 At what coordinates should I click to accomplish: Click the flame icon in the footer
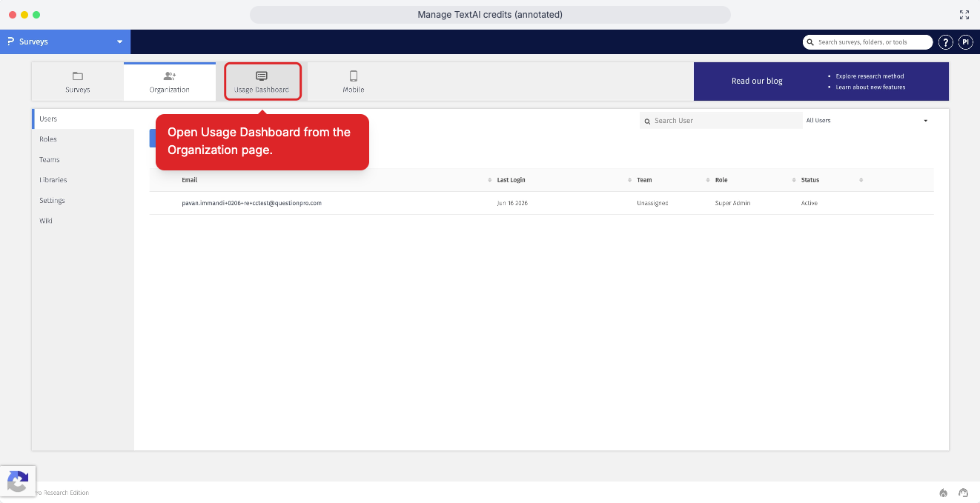944,493
